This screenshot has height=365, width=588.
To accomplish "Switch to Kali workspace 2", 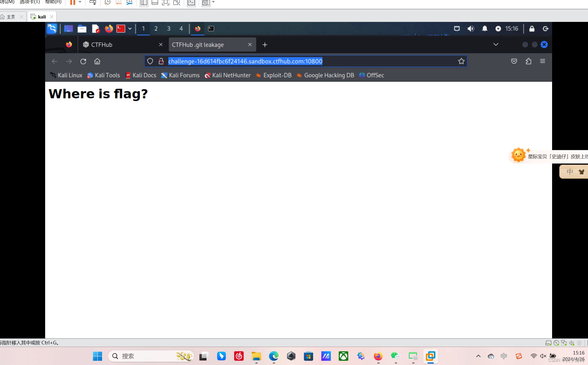I will [156, 28].
